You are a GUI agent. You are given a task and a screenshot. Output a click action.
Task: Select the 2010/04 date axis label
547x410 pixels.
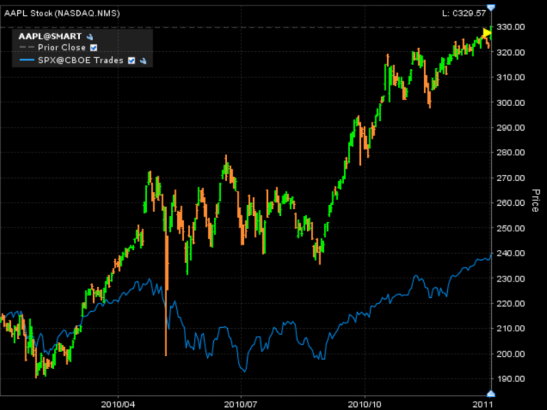(118, 404)
